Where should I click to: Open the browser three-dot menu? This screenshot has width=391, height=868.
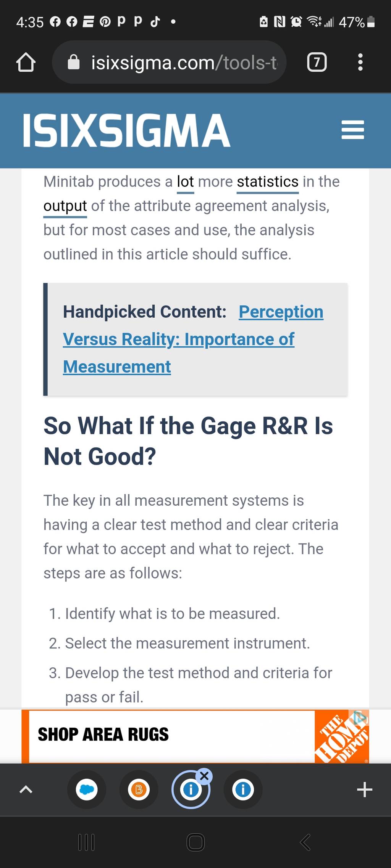click(360, 62)
